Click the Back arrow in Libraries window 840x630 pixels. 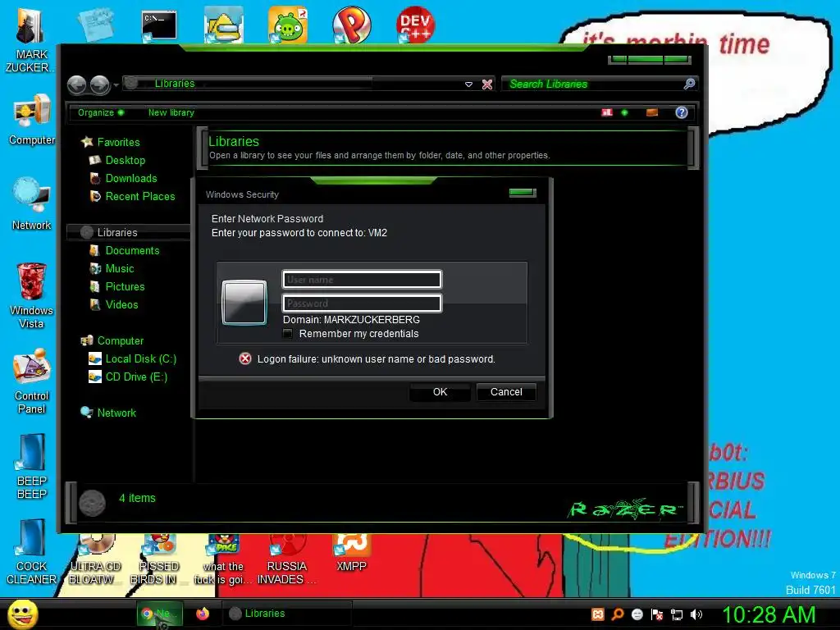click(76, 84)
